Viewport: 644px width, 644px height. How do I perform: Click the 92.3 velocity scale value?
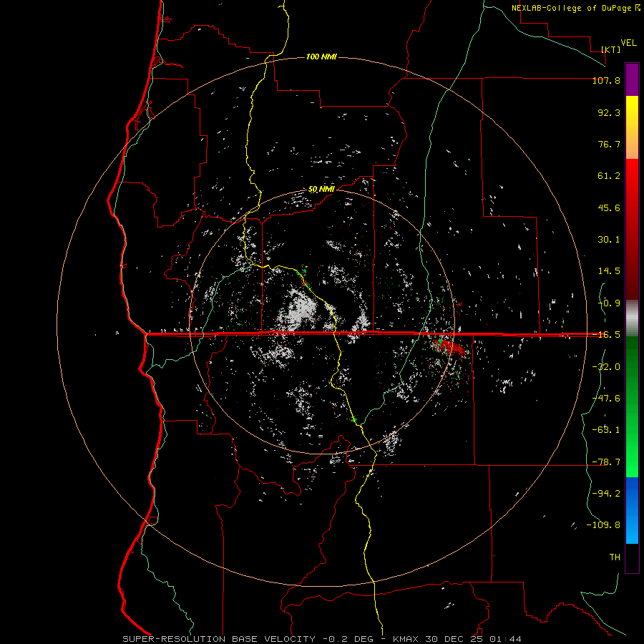609,112
